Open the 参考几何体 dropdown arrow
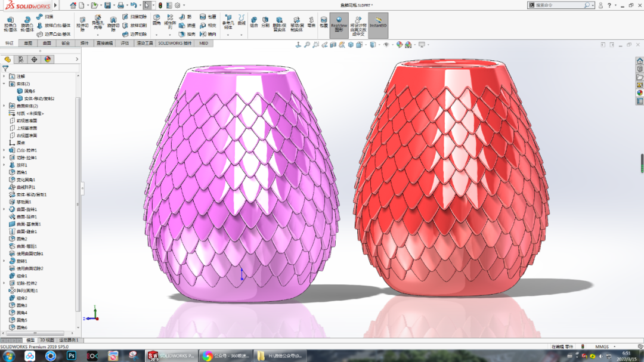This screenshot has width=644, height=362. coord(227,35)
